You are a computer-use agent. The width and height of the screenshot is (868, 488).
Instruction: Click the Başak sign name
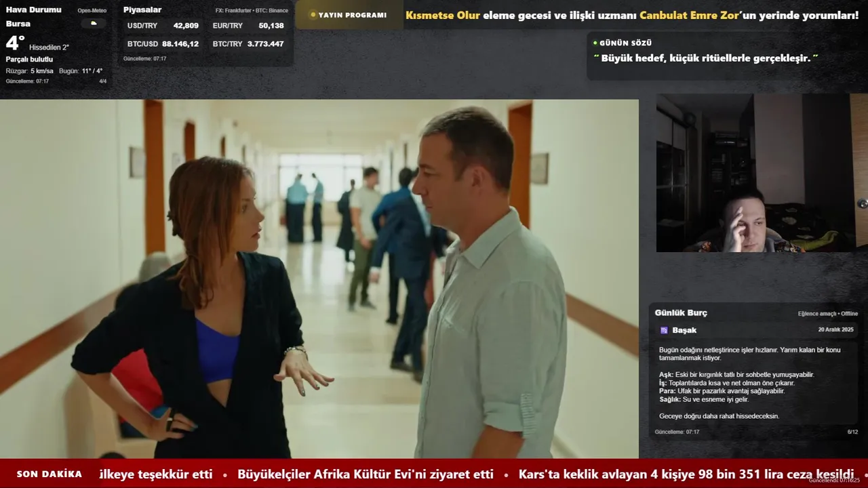684,330
